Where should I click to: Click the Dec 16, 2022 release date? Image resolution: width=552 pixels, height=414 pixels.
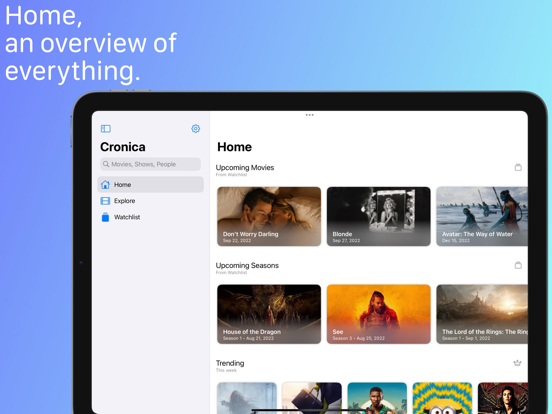click(456, 240)
